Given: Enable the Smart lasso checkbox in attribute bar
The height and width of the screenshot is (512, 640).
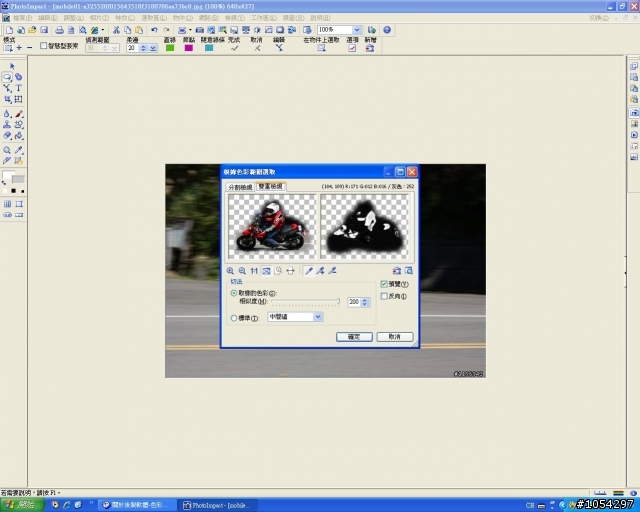Looking at the screenshot, I should tap(43, 46).
